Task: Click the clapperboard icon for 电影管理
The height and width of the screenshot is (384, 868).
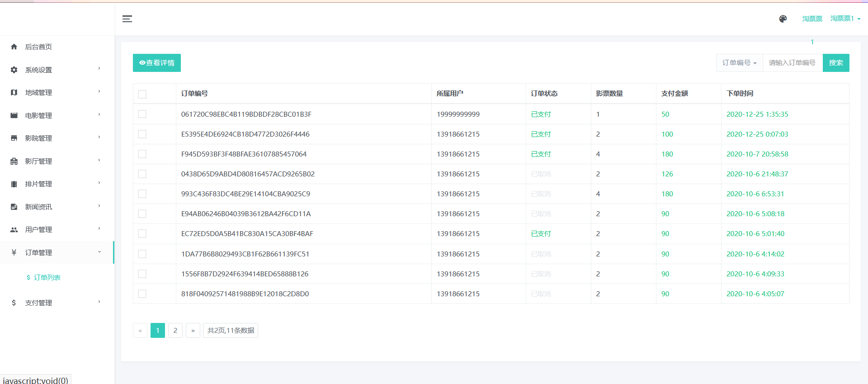Action: point(14,115)
